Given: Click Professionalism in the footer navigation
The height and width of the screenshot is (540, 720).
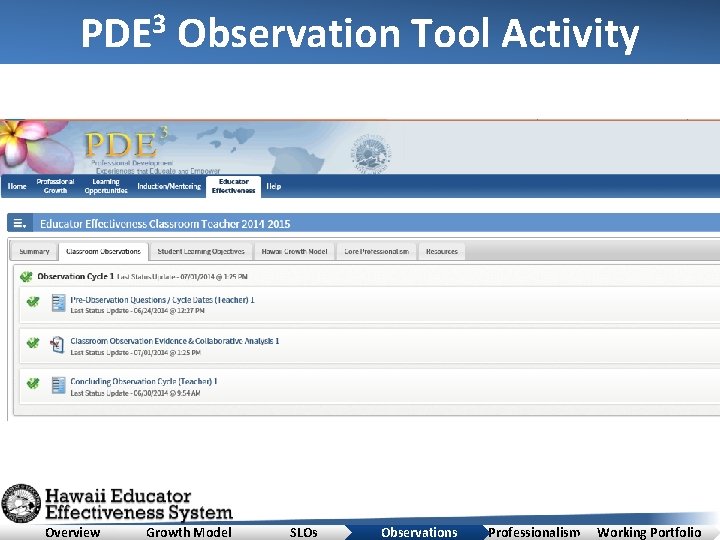Looking at the screenshot, I should coord(534,533).
